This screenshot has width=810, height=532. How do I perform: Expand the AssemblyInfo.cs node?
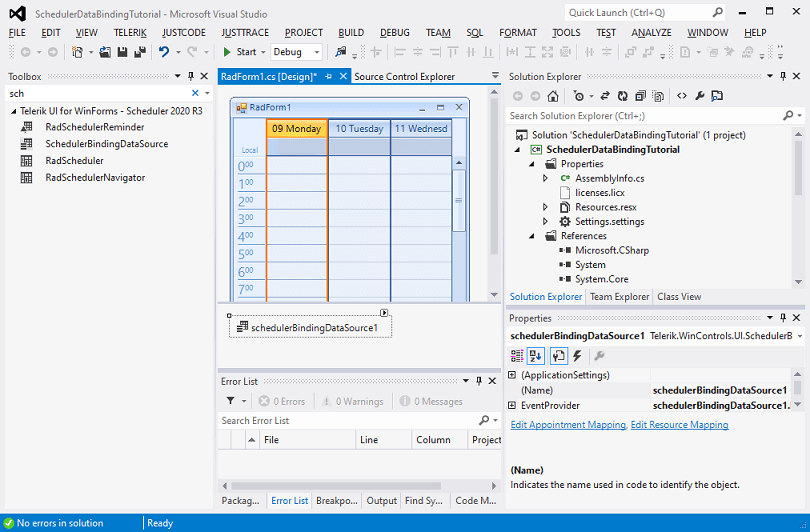(x=546, y=178)
